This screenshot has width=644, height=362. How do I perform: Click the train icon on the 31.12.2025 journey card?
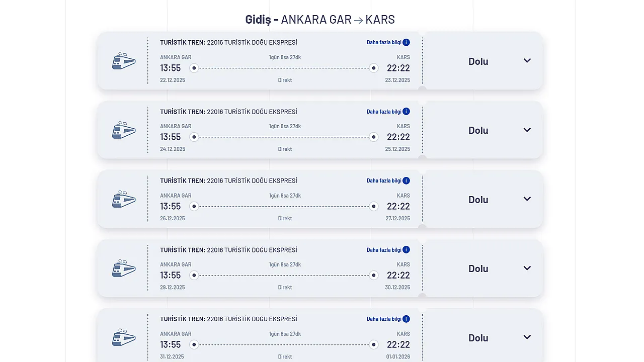coord(123,337)
